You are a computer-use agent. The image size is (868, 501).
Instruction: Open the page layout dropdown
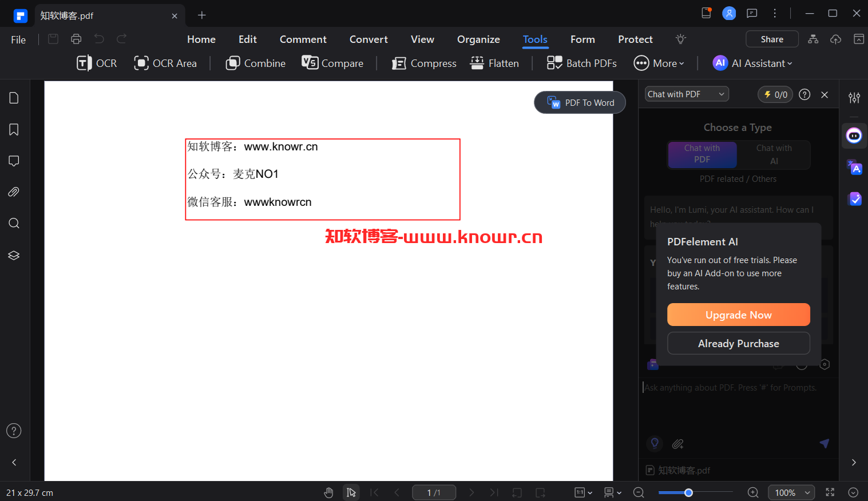pos(613,492)
